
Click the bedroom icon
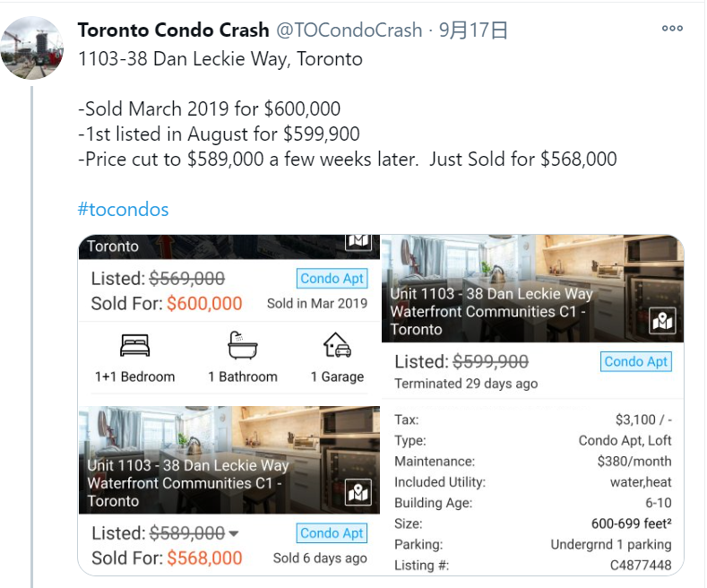[x=134, y=345]
